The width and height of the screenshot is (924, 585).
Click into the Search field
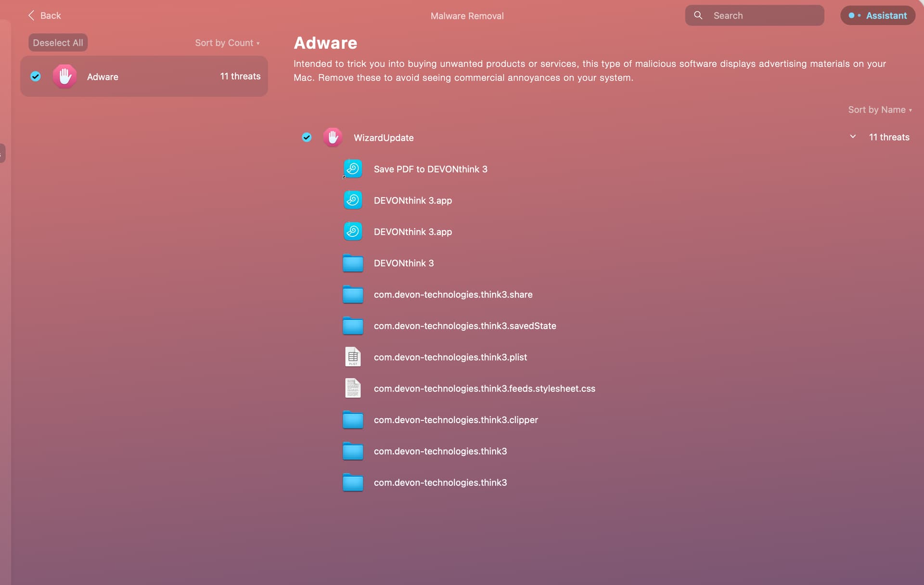(755, 15)
